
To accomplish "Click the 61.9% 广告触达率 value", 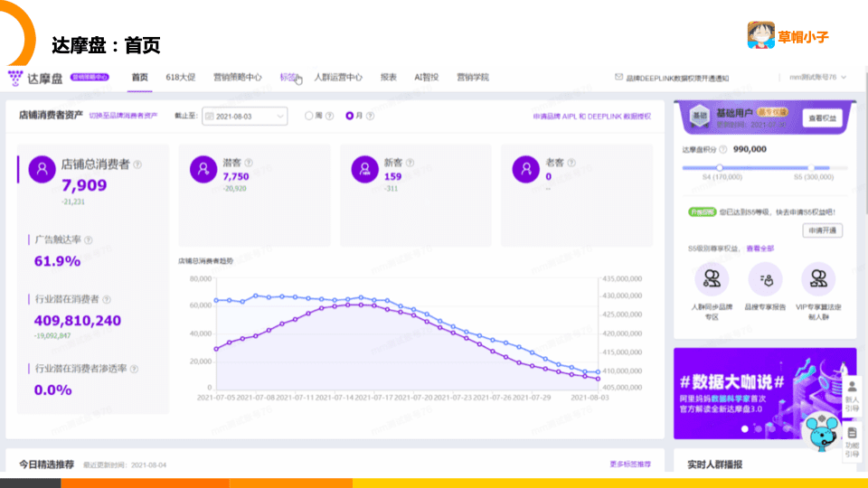I will coord(58,261).
